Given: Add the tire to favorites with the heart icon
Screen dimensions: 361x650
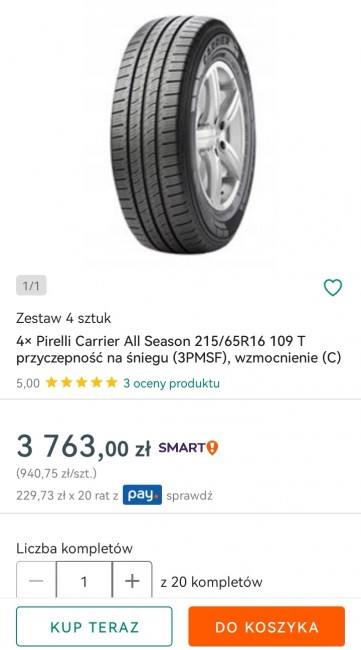Looking at the screenshot, I should click(333, 287).
